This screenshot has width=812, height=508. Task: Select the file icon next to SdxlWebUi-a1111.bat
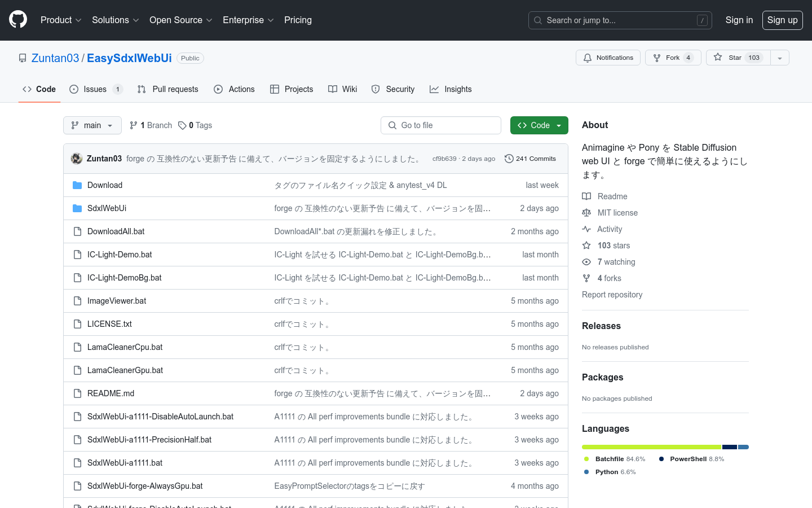77,463
